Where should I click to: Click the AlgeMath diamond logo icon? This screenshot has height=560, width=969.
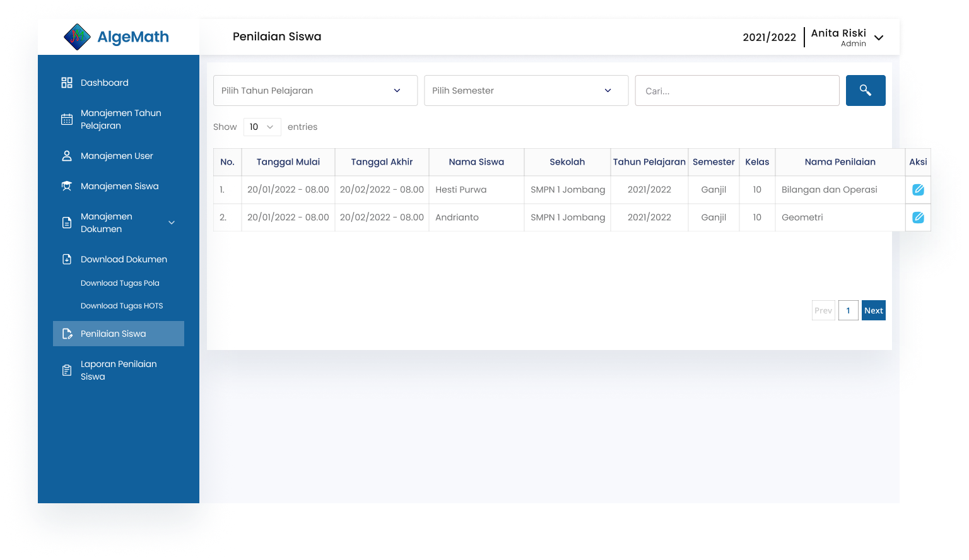tap(78, 37)
